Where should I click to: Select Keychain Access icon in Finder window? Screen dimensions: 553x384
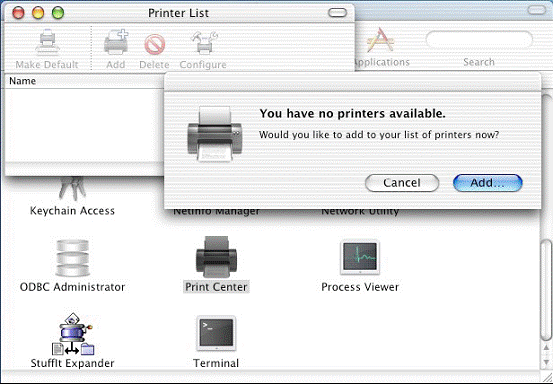[72, 189]
